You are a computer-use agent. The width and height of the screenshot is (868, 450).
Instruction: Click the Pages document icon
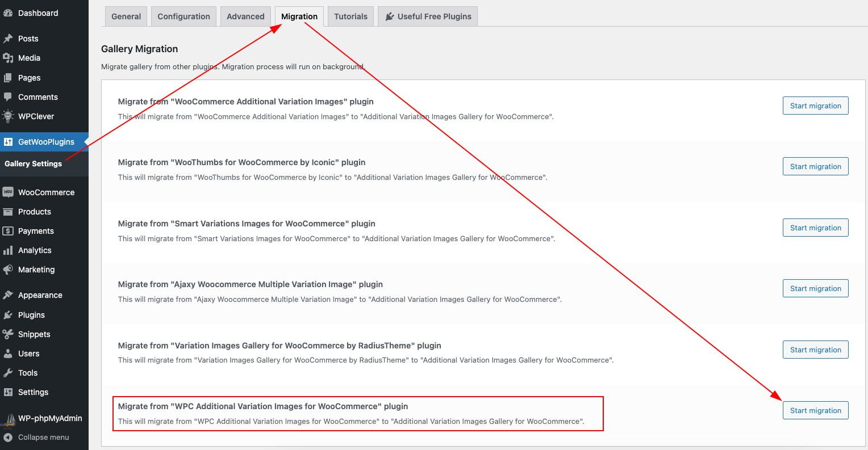click(8, 78)
